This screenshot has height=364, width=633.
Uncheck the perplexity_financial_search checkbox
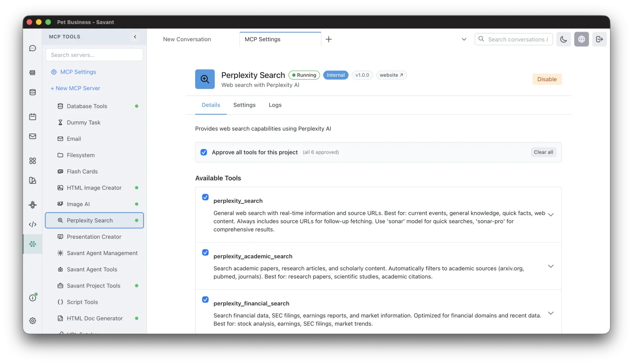coord(205,300)
